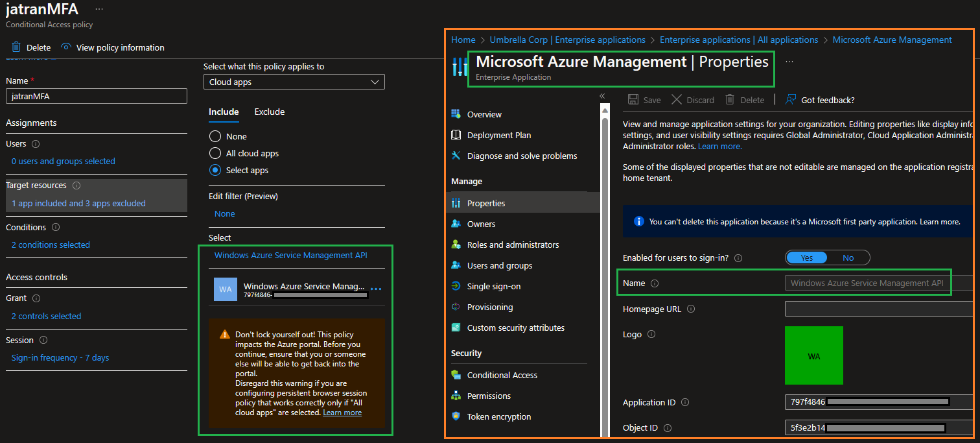Click Microsoft Azure Management breadcrumb
Viewport: 980px width, 443px height.
(x=892, y=40)
